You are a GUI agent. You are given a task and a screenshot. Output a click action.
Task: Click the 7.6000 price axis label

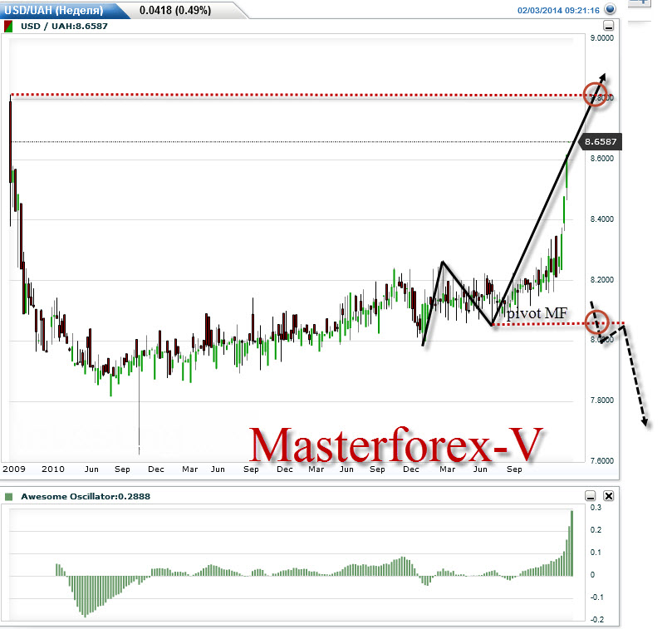click(x=601, y=460)
